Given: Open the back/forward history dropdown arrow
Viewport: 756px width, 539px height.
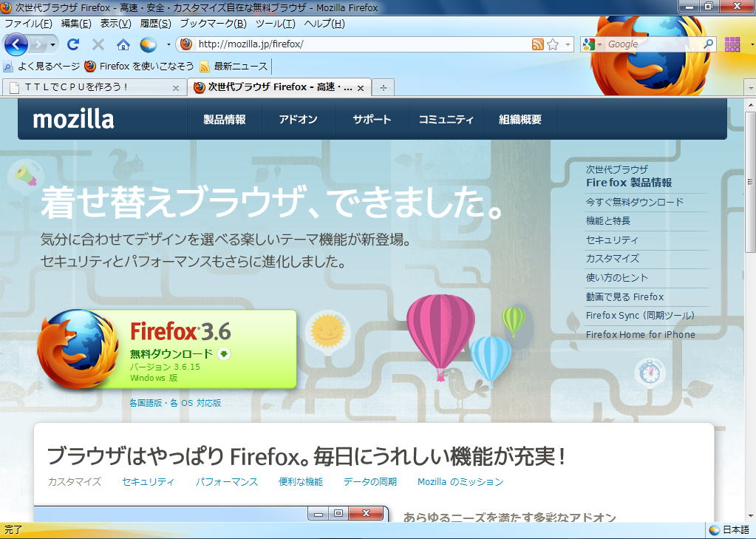Looking at the screenshot, I should [x=52, y=45].
